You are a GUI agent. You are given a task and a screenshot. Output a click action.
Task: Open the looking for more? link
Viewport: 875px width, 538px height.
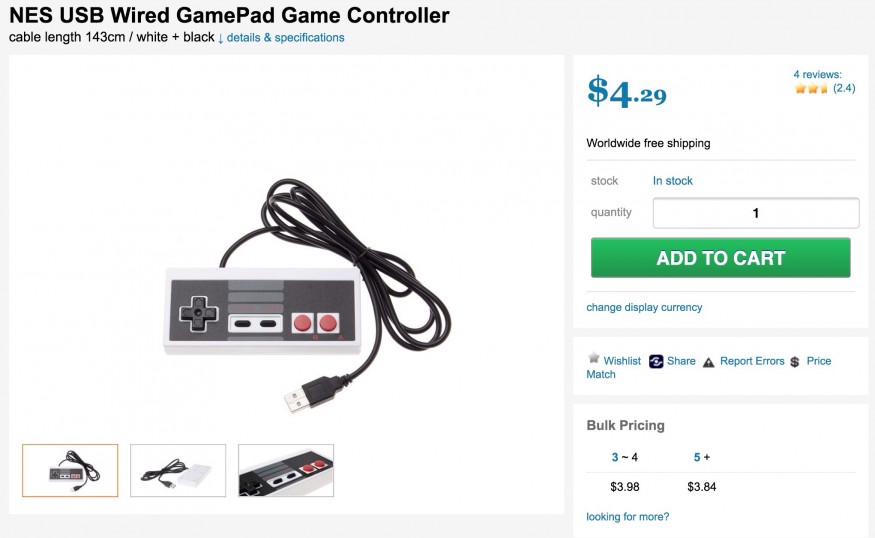coord(627,517)
